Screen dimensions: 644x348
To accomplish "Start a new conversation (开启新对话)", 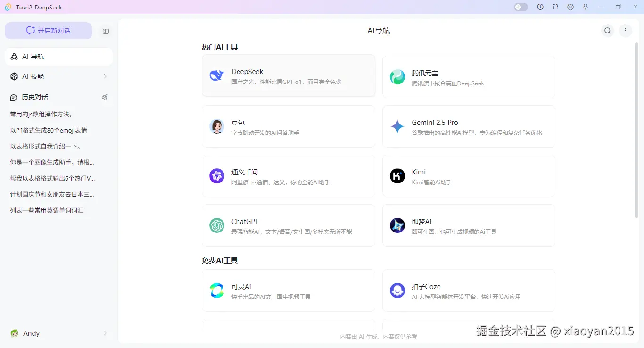I will coord(48,31).
